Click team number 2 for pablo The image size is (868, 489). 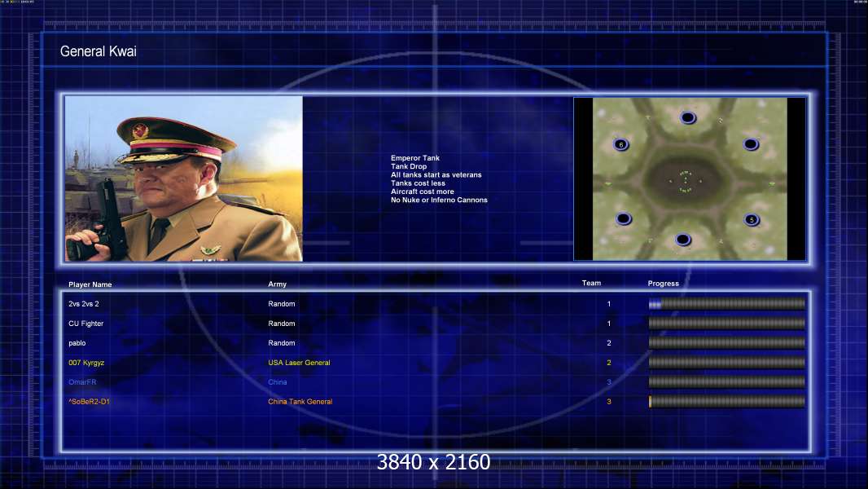point(609,343)
